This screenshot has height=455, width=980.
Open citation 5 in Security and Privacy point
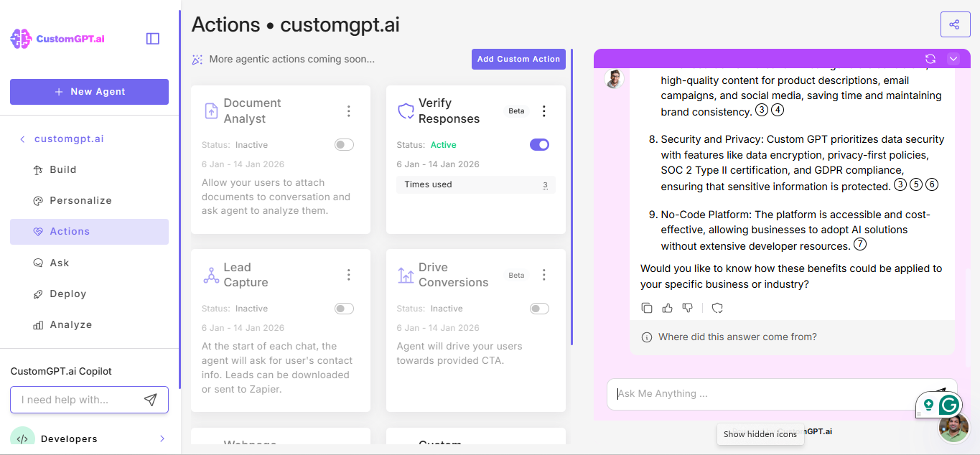click(916, 185)
